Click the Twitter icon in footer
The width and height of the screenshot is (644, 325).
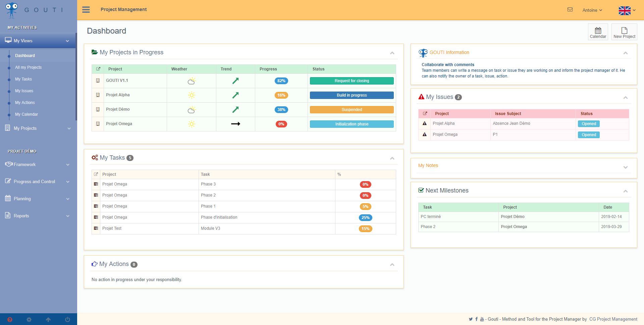[471, 319]
